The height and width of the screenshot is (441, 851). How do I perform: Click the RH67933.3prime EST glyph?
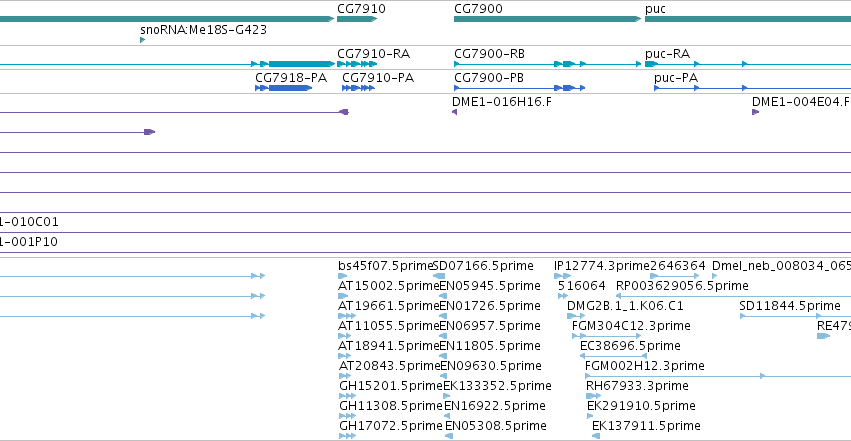click(593, 397)
